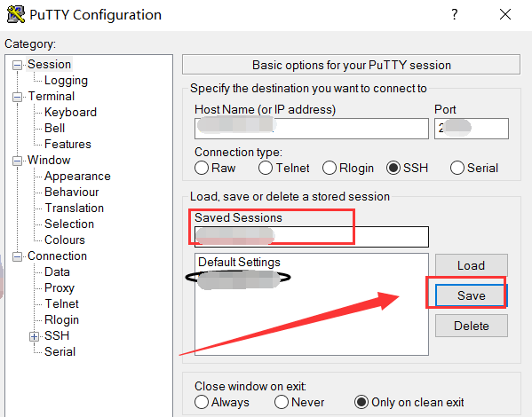The height and width of the screenshot is (417, 532).
Task: Go to Proxy connection settings
Action: (60, 287)
